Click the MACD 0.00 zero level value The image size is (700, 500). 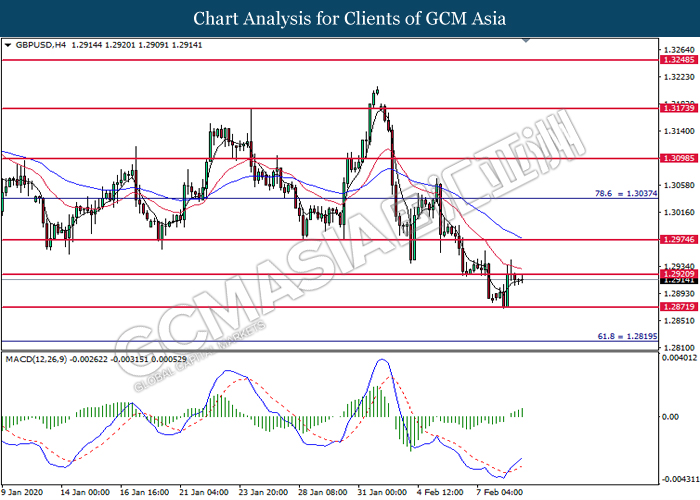point(671,417)
